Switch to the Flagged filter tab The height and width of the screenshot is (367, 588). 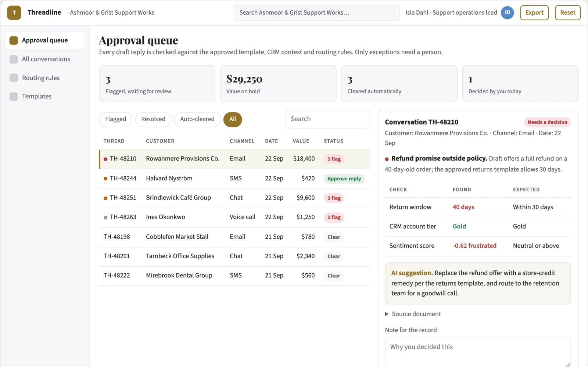[115, 119]
